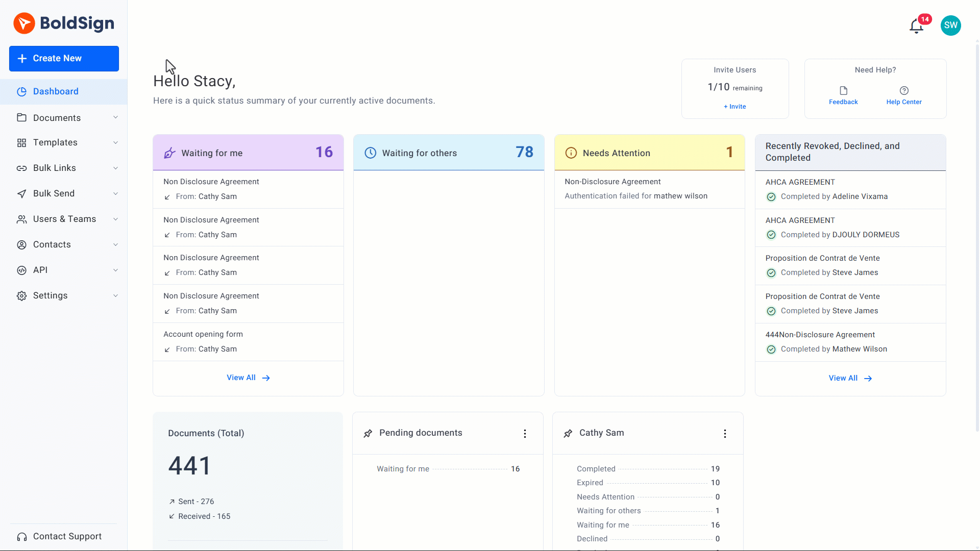This screenshot has width=980, height=551.
Task: Click the pin icon on Cathy Sam card
Action: pos(568,434)
